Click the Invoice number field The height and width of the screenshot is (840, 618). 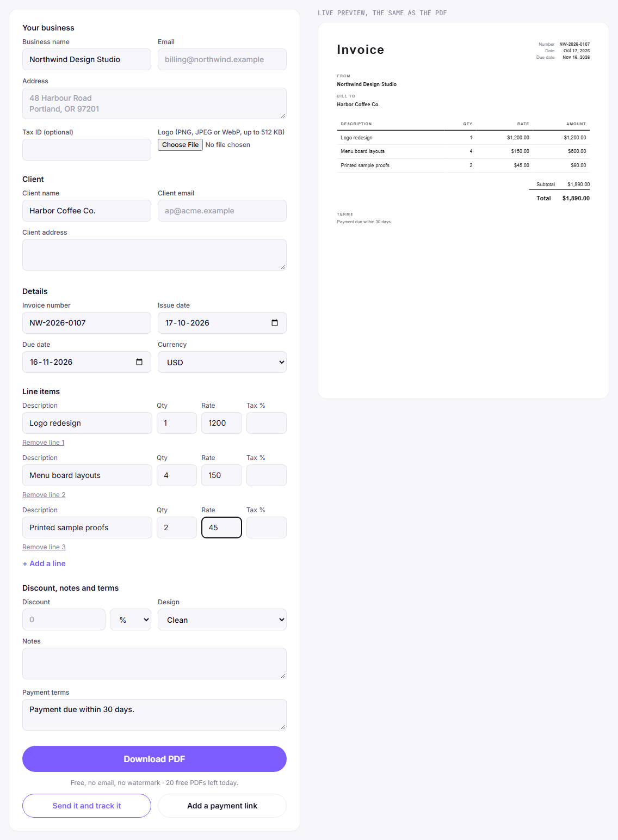pyautogui.click(x=86, y=323)
